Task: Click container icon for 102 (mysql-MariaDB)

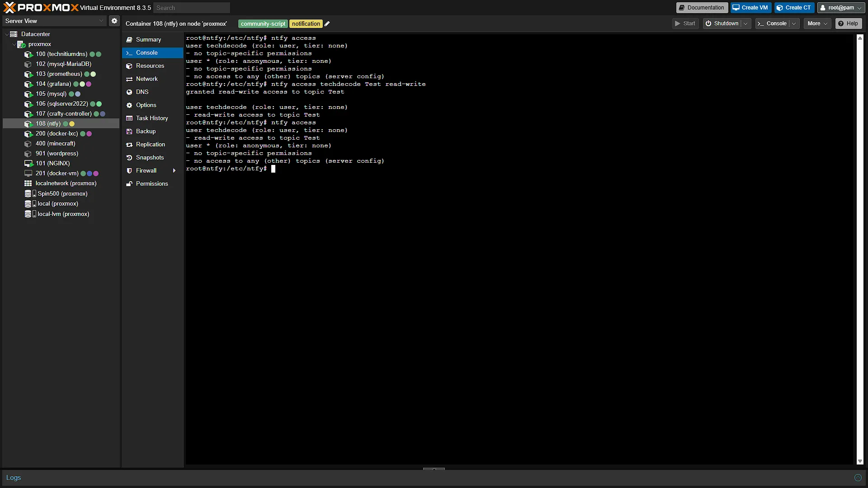Action: coord(28,64)
